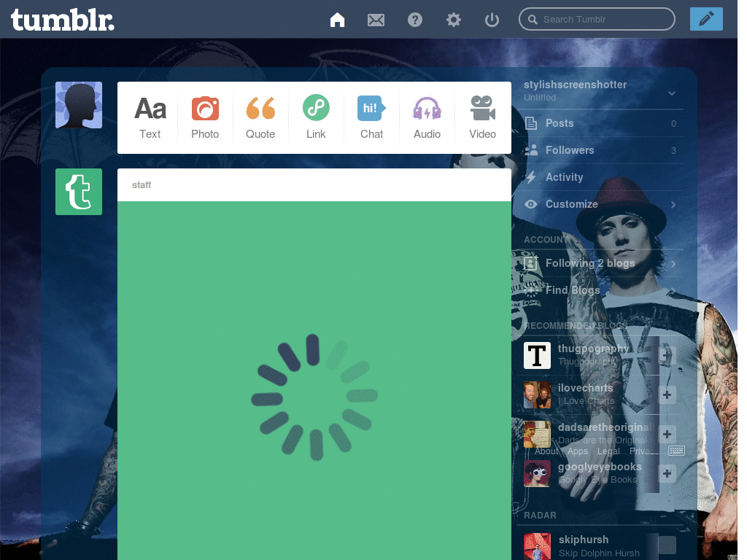This screenshot has width=747, height=560.
Task: Click the Customize eye icon
Action: [x=531, y=204]
